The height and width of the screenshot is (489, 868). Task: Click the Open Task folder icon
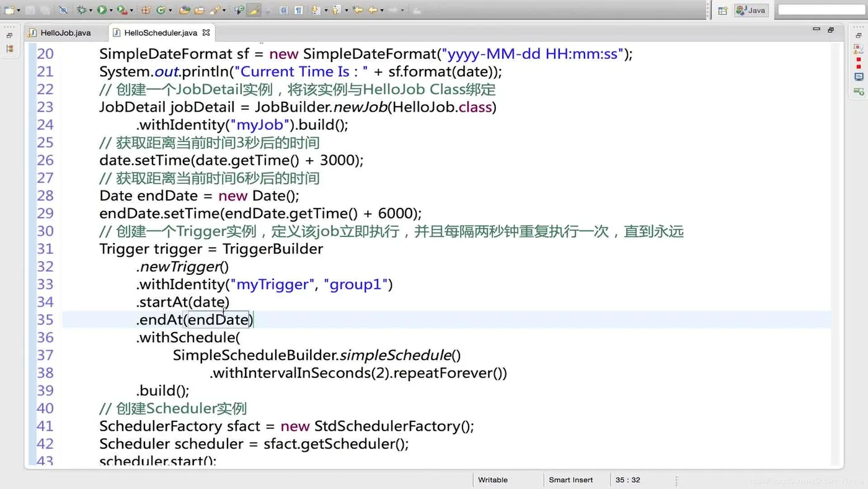click(200, 10)
